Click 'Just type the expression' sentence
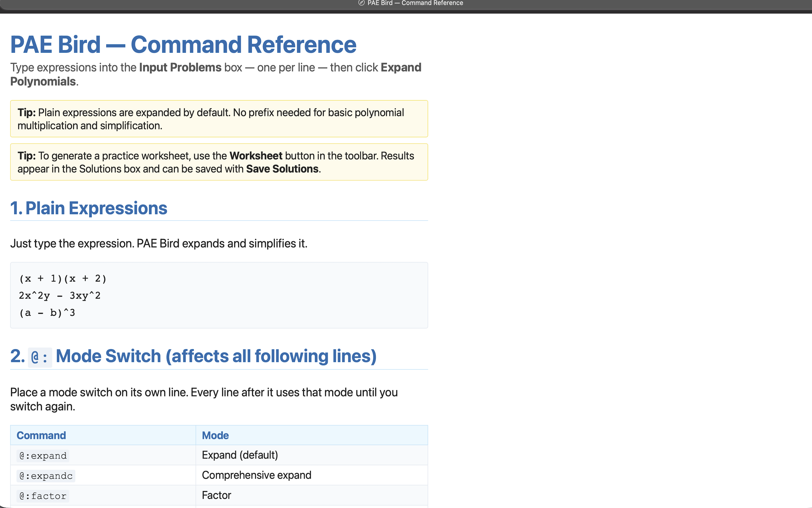This screenshot has width=812, height=508. (159, 243)
